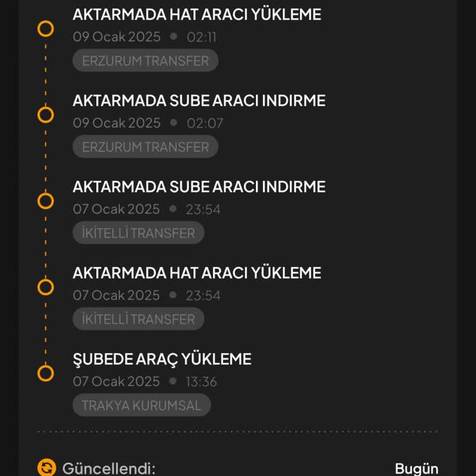
Task: Open ERZURUM TRANSFER tag under the 02:11 entry
Action: point(146,61)
